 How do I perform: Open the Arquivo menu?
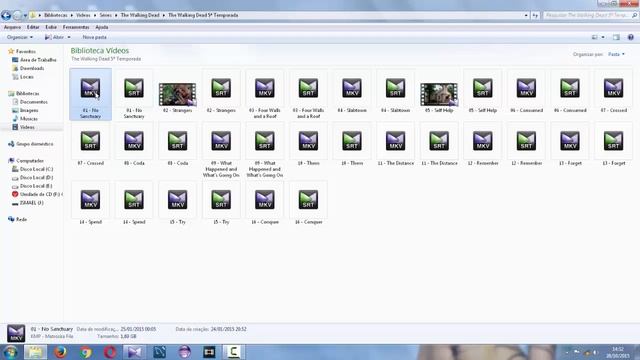[12, 27]
